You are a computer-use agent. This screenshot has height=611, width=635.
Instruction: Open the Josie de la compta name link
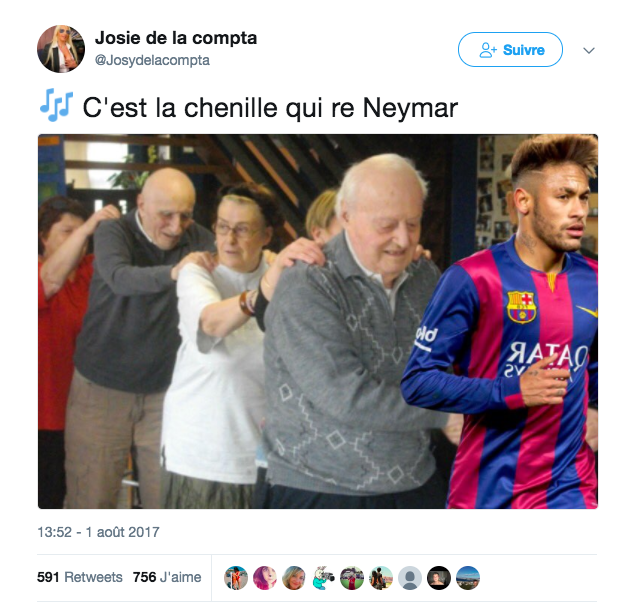point(176,38)
